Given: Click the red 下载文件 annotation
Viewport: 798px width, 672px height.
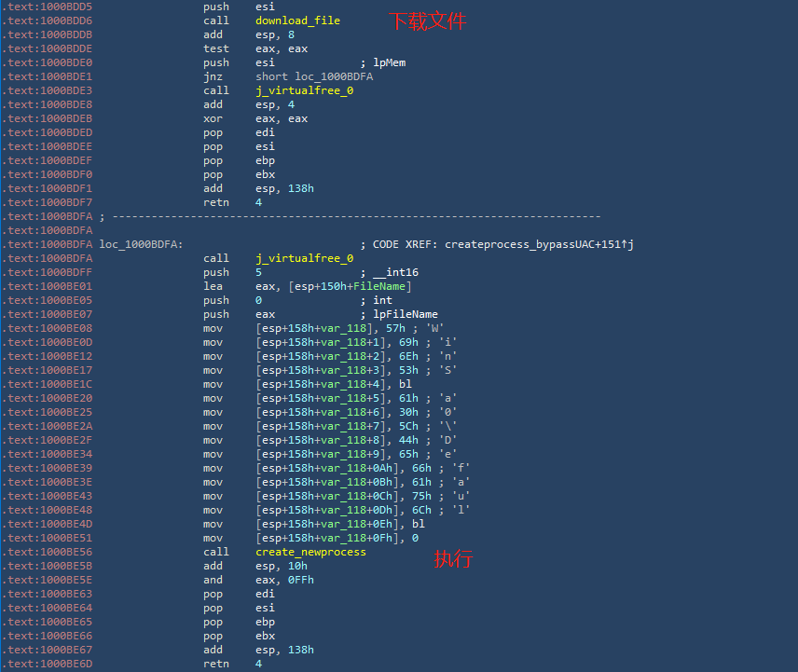Looking at the screenshot, I should pyautogui.click(x=428, y=21).
